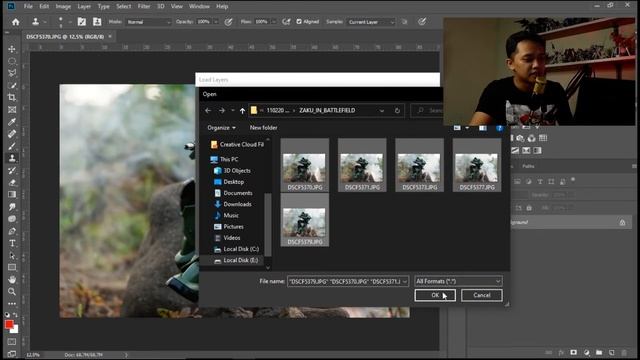
Task: Select the Brush tool
Action: (12, 146)
